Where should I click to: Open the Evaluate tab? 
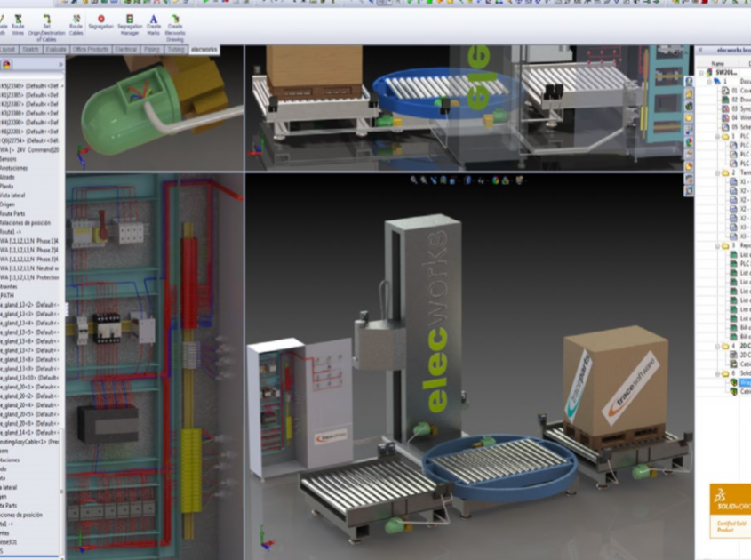click(56, 50)
